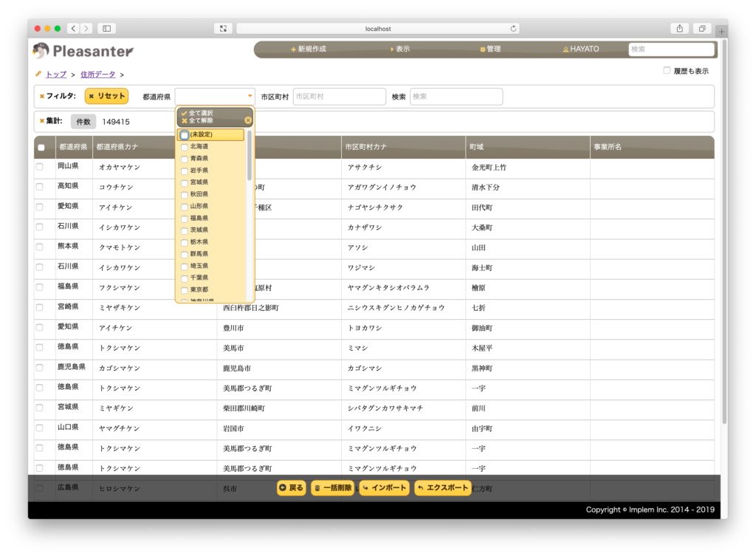The width and height of the screenshot is (756, 556).
Task: Open the 都道府県 dropdown arrow
Action: (x=250, y=96)
